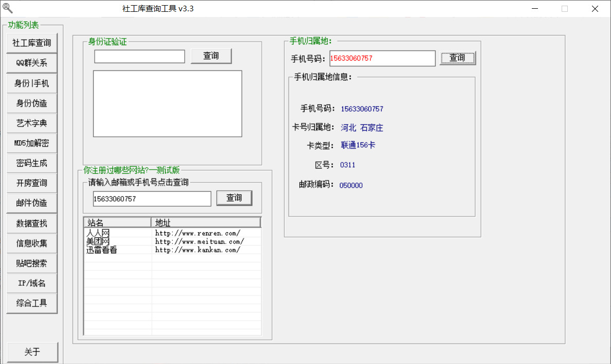Open QQ群关系 function
The image size is (611, 364).
[x=31, y=63]
